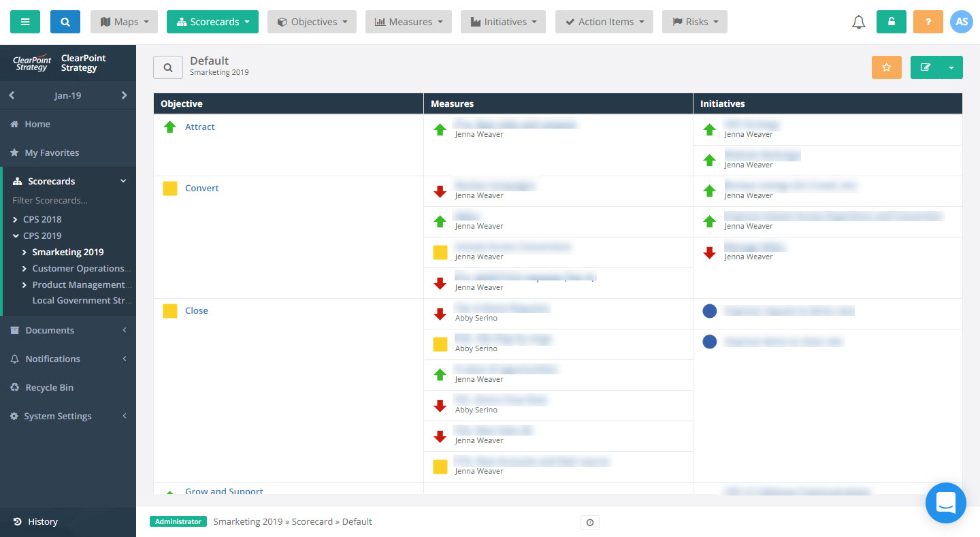
Task: Open the Intercom chat bubble
Action: click(946, 503)
